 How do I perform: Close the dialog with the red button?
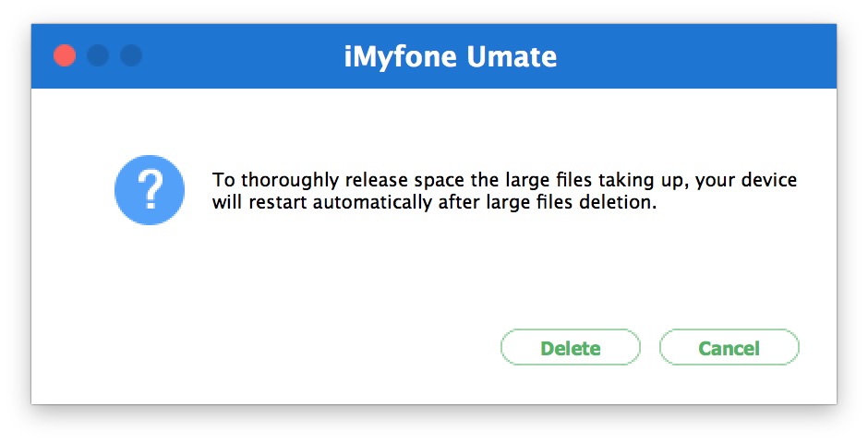[x=65, y=55]
